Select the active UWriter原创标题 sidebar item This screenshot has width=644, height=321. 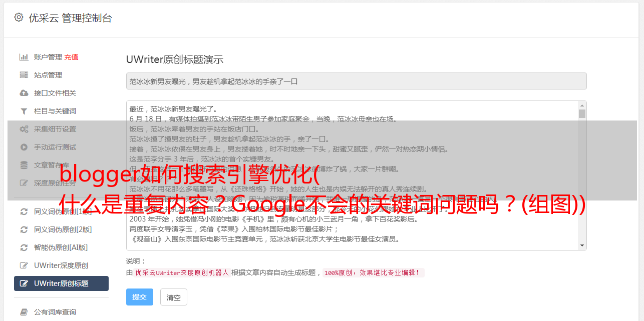tap(61, 283)
